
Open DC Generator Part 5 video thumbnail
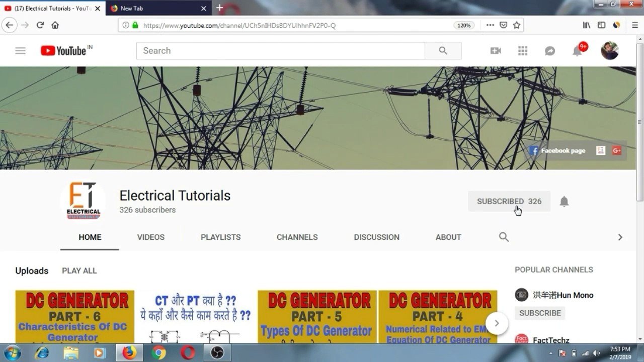(x=317, y=317)
